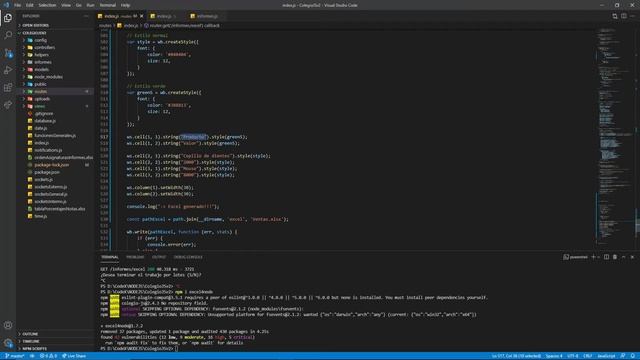Click synchronize changes icon in status bar
The width and height of the screenshot is (640, 360).
[32, 356]
